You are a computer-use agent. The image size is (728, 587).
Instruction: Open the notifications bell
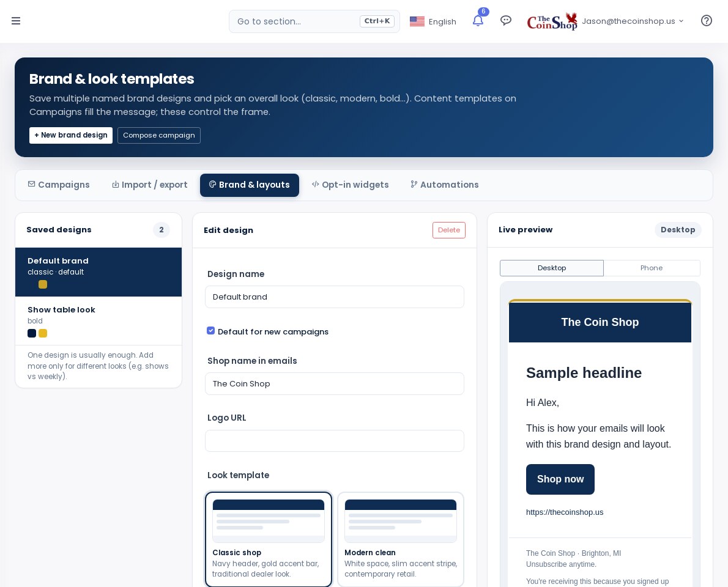[x=478, y=20]
